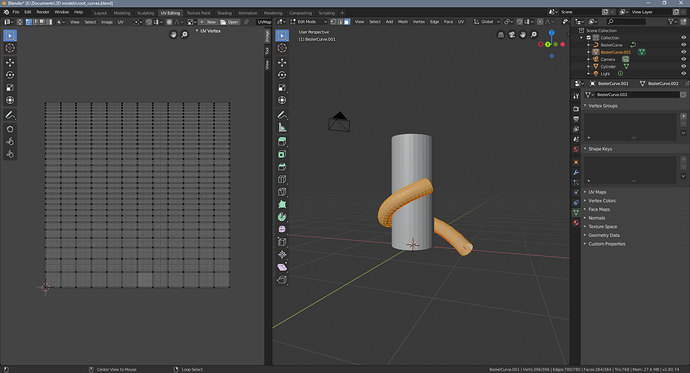Choose the Spin tool
This screenshot has height=373, width=690.
click(x=282, y=217)
